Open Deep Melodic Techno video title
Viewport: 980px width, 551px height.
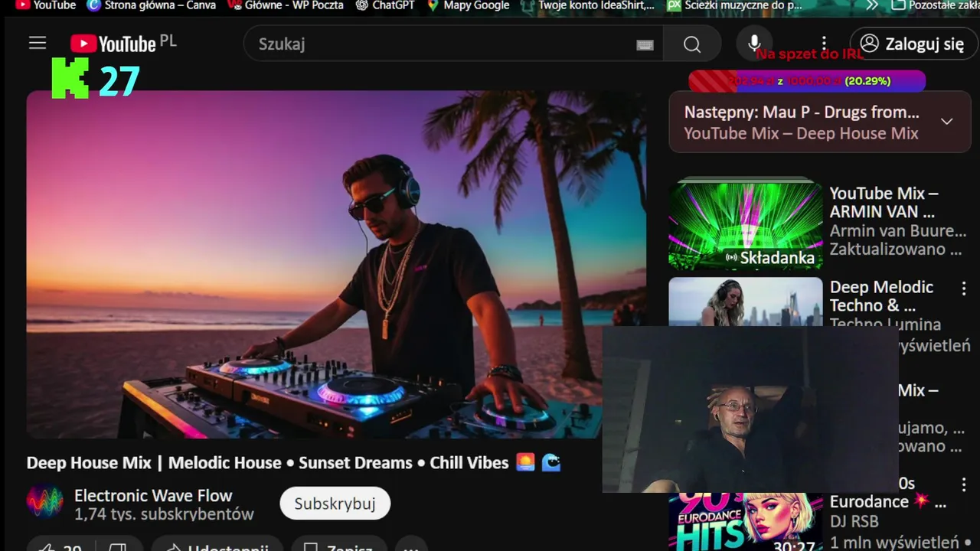point(881,296)
